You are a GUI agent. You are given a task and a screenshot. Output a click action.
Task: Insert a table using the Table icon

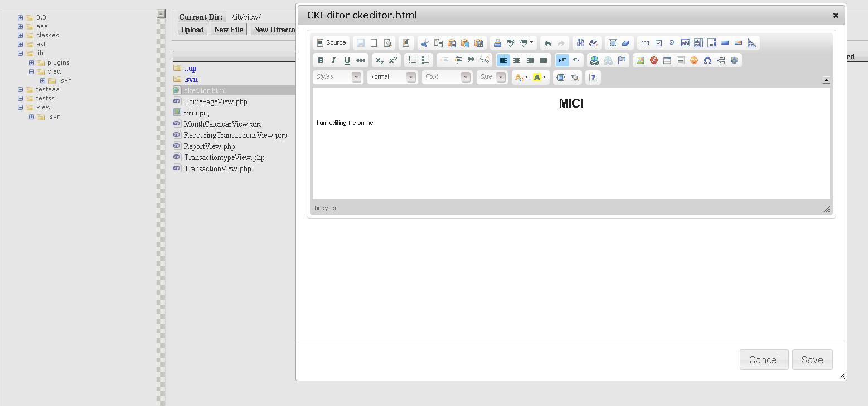pos(667,60)
